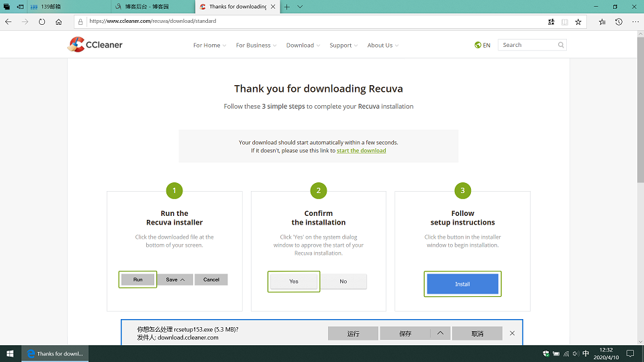Open Reading view icon
Viewport: 644px width, 362px height.
coord(565,22)
